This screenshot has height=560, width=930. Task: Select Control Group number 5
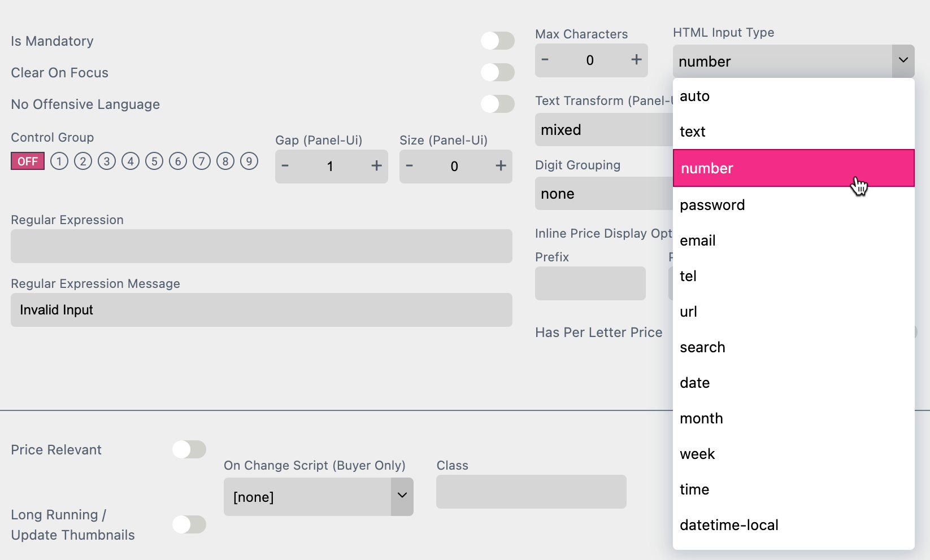(x=154, y=161)
